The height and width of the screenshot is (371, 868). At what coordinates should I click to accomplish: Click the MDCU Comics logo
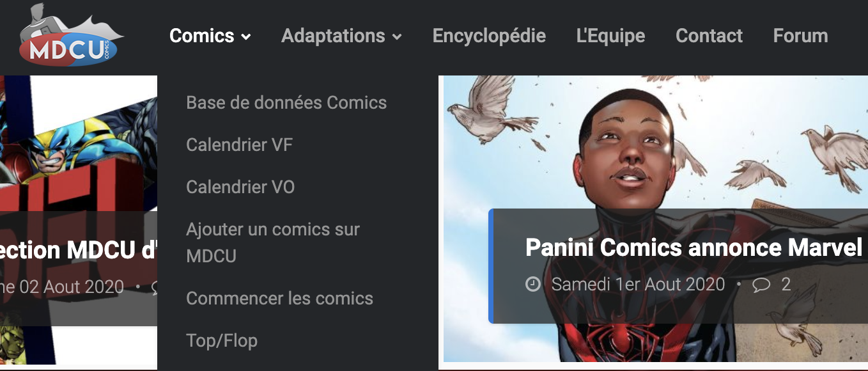click(72, 36)
